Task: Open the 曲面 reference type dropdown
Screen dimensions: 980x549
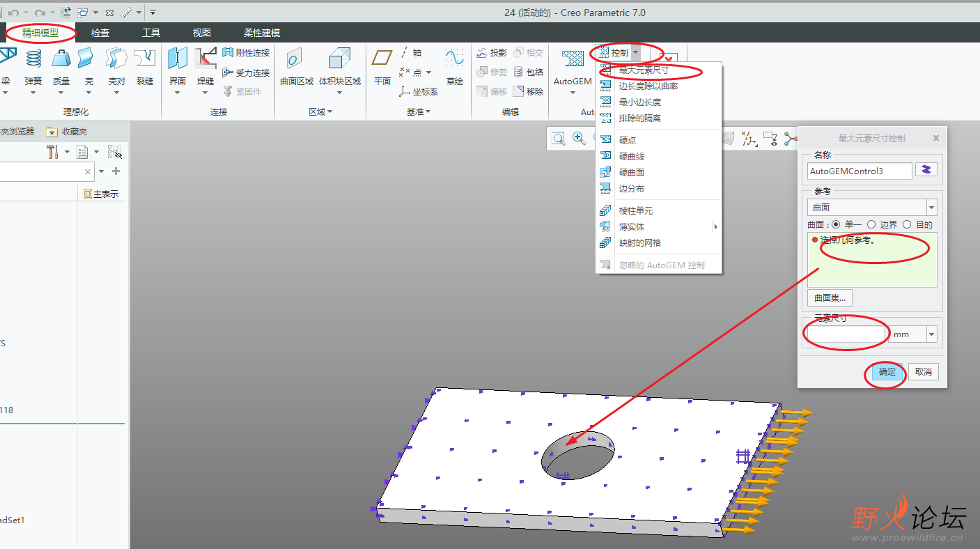Action: tap(931, 207)
